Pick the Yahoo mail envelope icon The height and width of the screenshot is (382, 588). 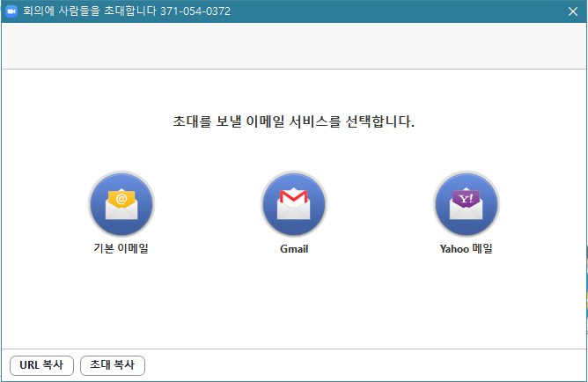pyautogui.click(x=467, y=204)
